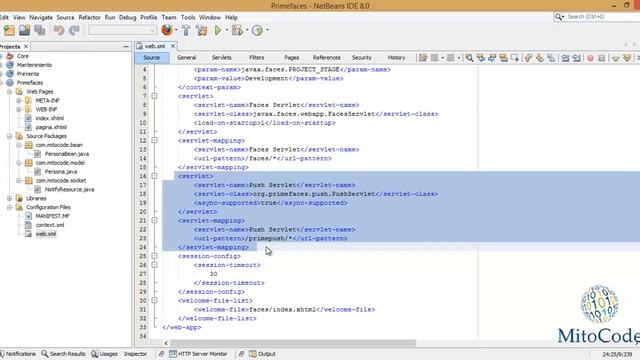Viewport: 640px width, 360px height.
Task: Open the Source menu
Action: tap(65, 18)
